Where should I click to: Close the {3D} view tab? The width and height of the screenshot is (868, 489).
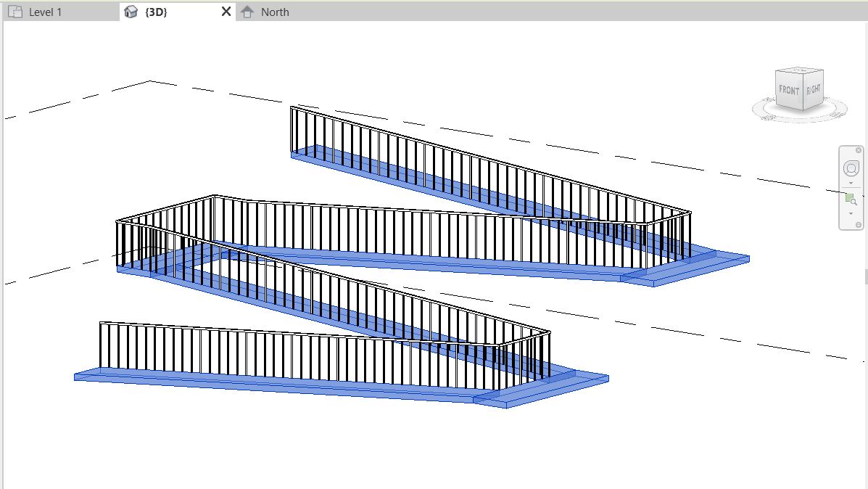(x=225, y=12)
